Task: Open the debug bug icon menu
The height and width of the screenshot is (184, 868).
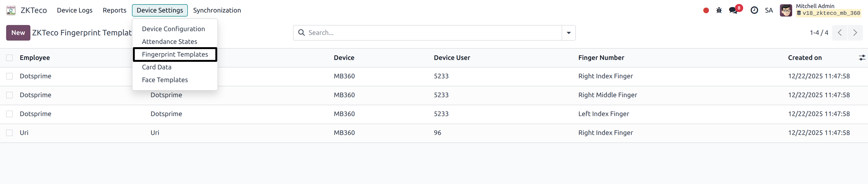Action: pos(719,10)
